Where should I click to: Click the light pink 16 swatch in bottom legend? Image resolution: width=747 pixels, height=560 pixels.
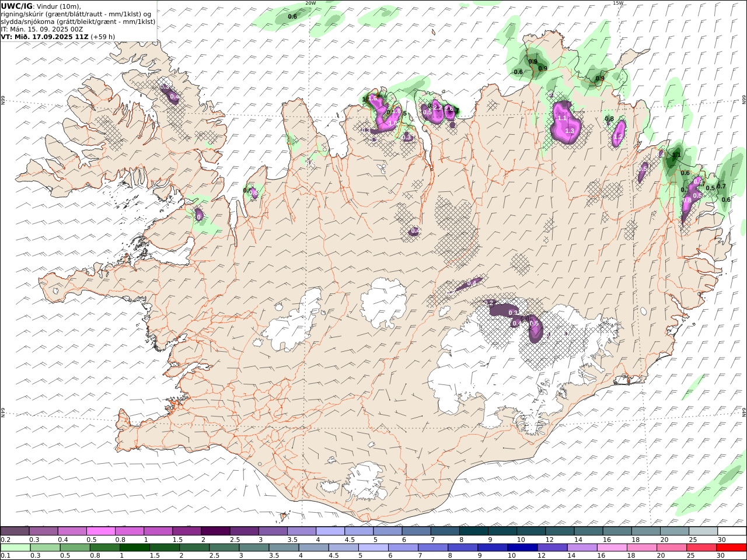point(612,548)
